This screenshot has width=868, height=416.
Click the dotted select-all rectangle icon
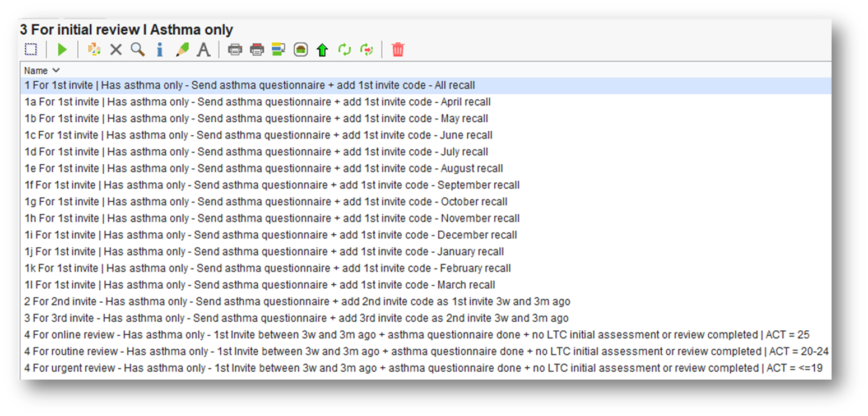click(31, 50)
